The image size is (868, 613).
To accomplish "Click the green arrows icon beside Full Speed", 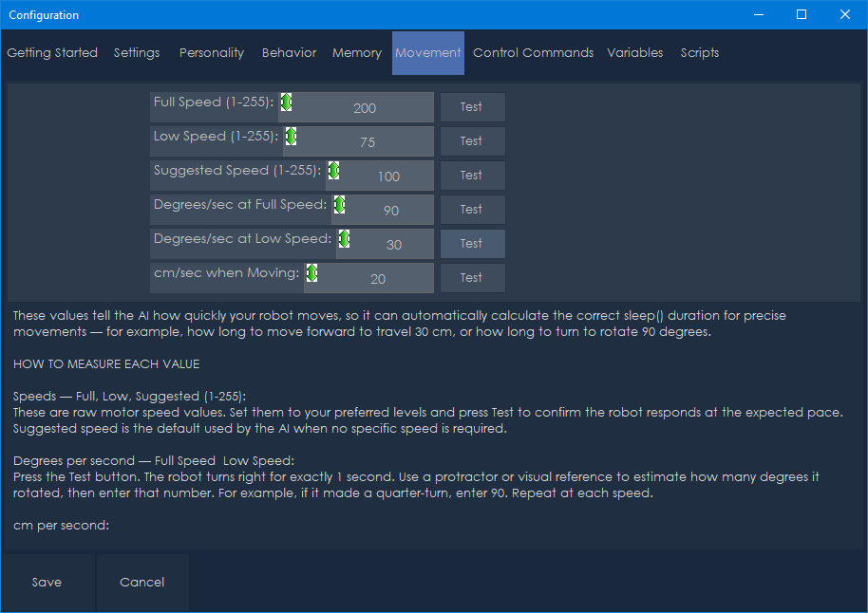I will 286,102.
